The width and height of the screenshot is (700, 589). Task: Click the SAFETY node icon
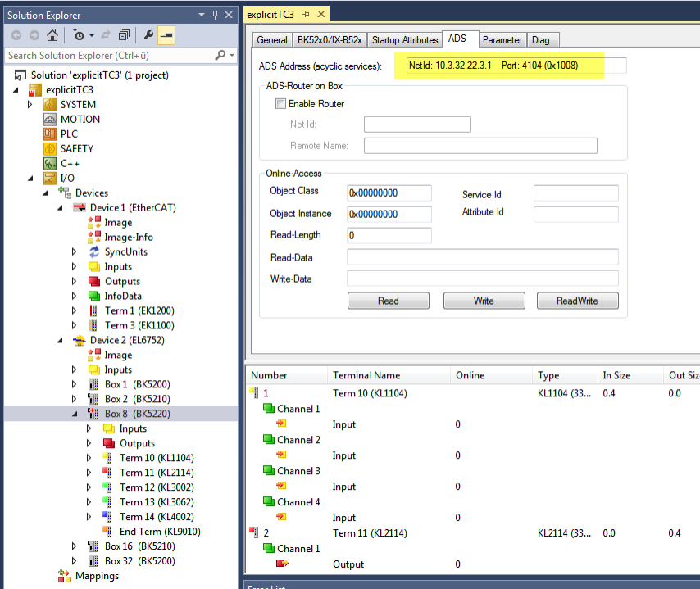(x=49, y=148)
